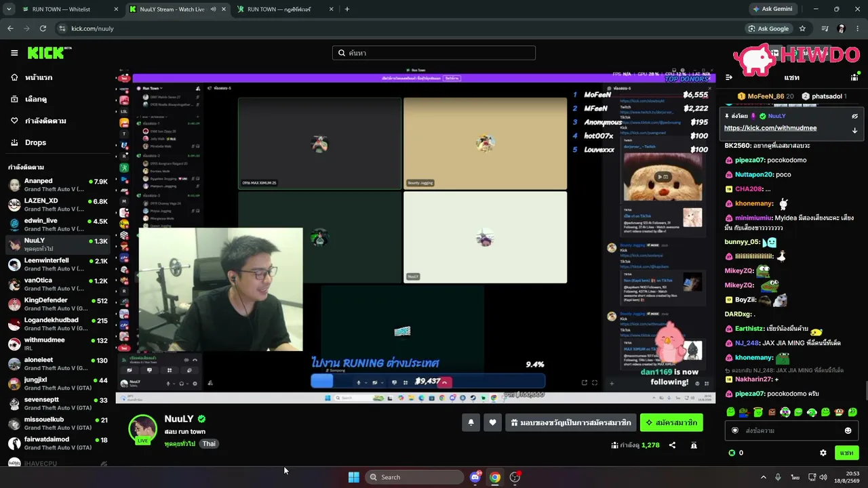This screenshot has width=868, height=488.
Task: Send message with green แชท button
Action: (847, 453)
